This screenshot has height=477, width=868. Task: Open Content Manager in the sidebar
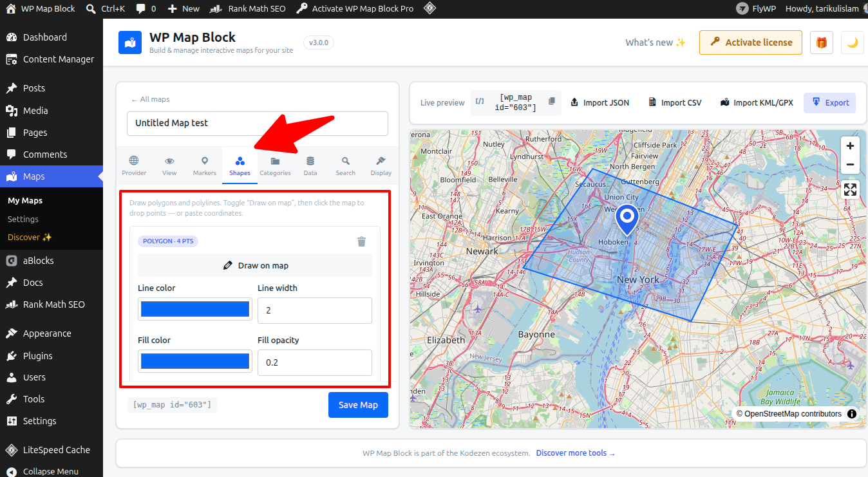pos(52,59)
